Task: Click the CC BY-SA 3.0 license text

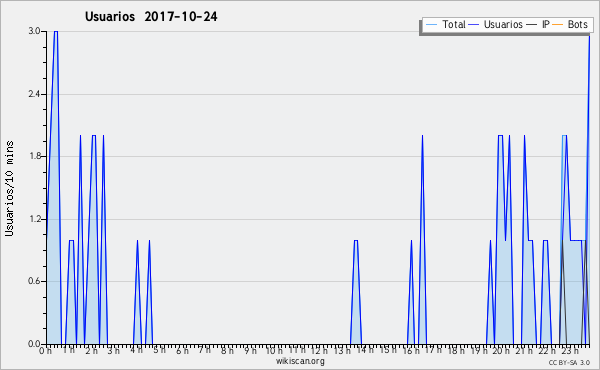Action: pos(569,362)
